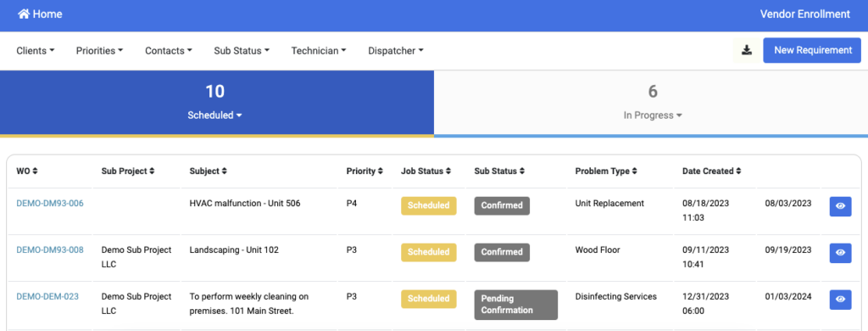The height and width of the screenshot is (331, 868).
Task: Expand the Priorities filter dropdown
Action: pos(100,50)
